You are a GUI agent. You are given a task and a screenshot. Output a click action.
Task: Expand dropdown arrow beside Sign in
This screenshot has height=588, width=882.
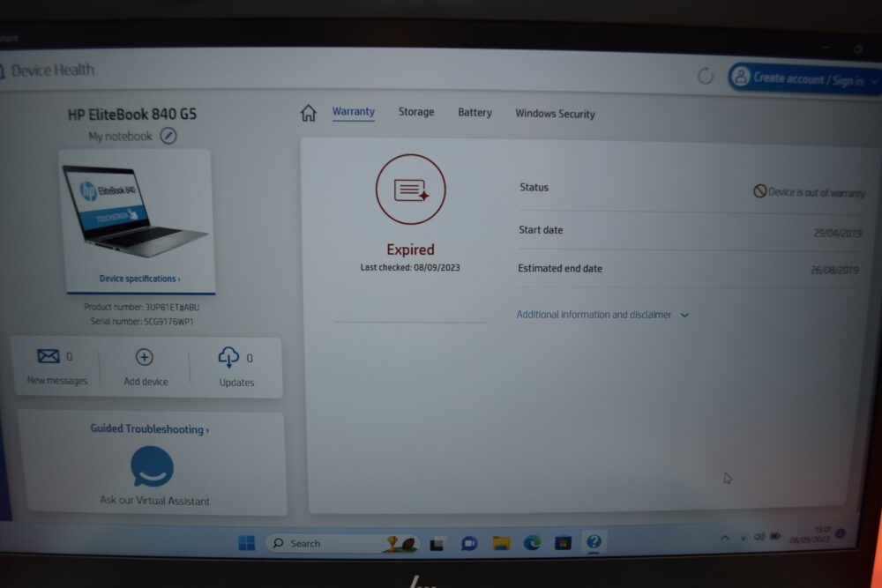[x=874, y=82]
